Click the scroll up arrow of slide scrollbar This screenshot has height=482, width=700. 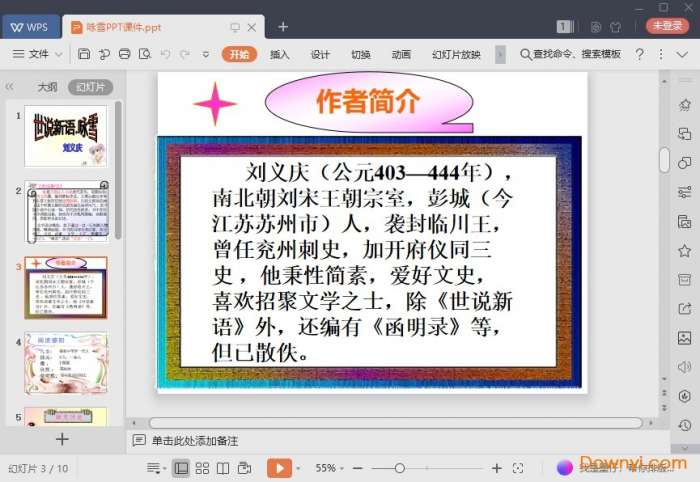(664, 82)
